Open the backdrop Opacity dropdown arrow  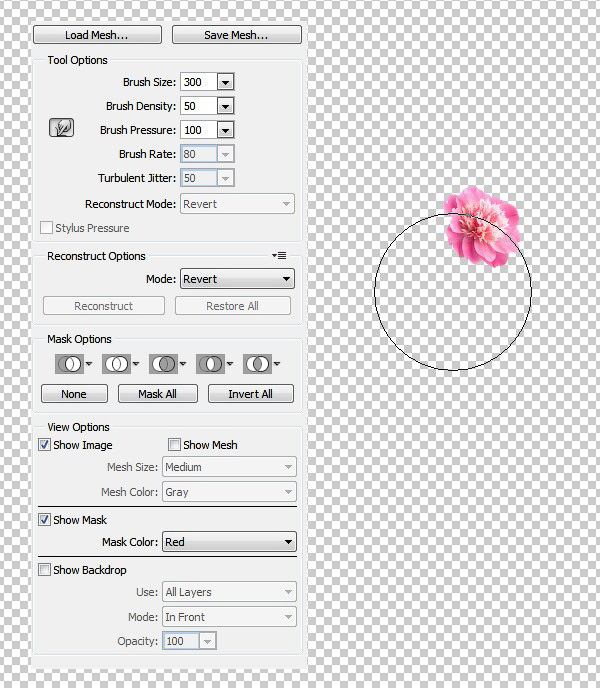[208, 641]
